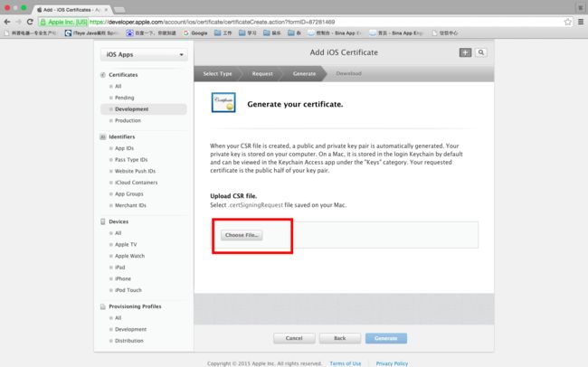Open Apple TV devices

tap(126, 244)
